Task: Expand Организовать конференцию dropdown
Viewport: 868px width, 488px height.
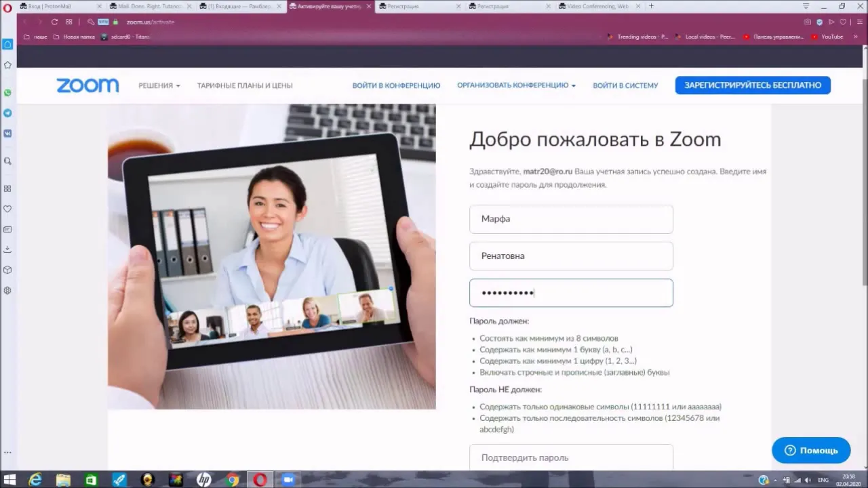Action: (516, 85)
